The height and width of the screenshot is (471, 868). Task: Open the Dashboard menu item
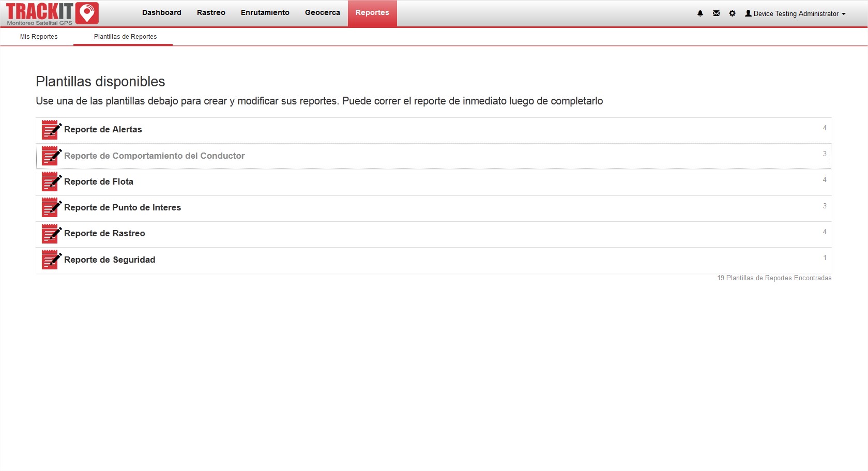(162, 12)
